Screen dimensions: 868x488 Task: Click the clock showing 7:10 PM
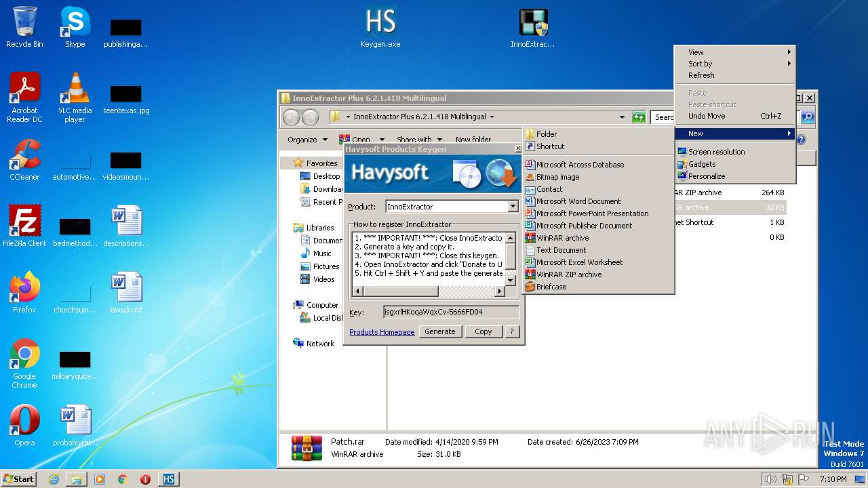833,479
